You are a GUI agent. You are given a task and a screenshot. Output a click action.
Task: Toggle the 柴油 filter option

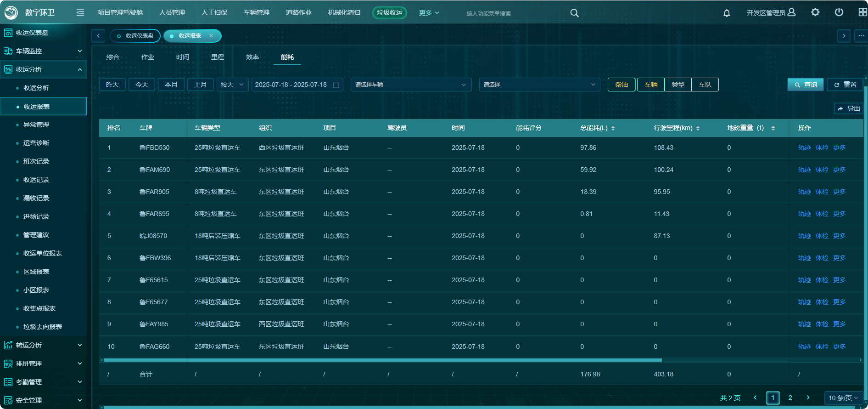pos(622,85)
